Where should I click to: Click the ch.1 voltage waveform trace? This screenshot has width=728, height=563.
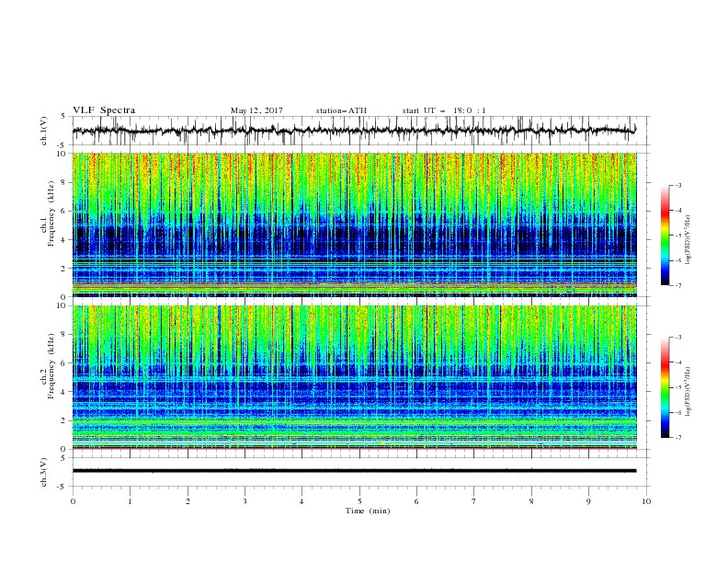[354, 131]
